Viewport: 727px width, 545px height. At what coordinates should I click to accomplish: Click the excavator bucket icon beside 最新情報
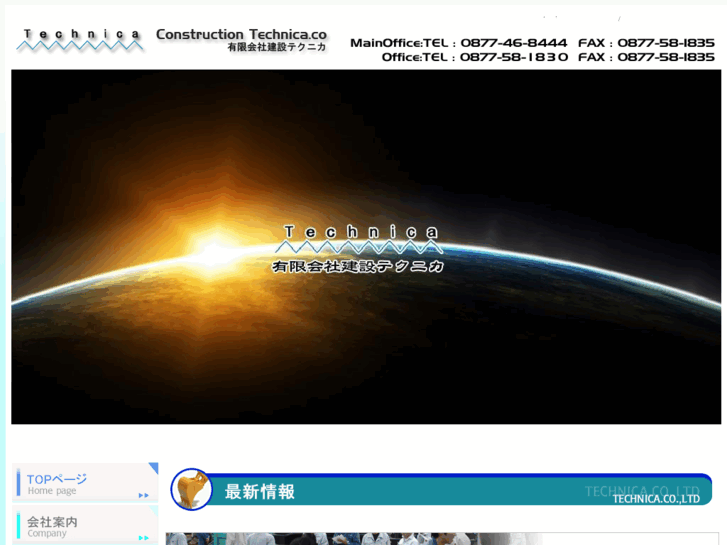(x=191, y=489)
